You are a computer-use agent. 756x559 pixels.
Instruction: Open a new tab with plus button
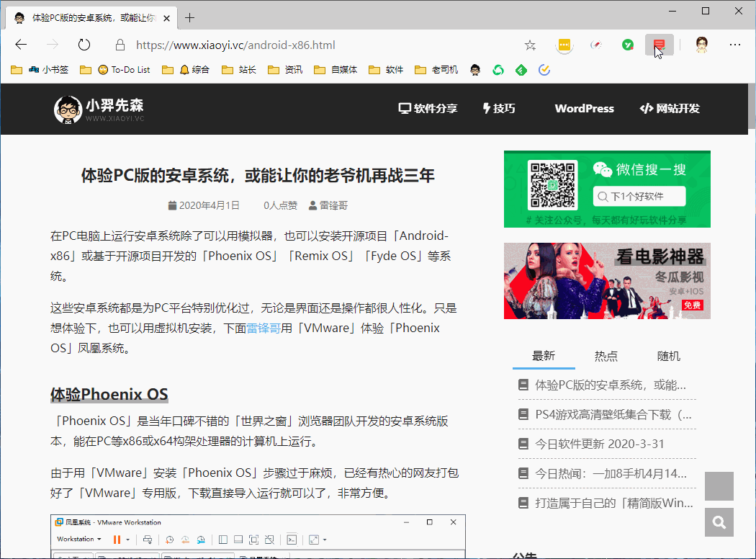tap(190, 17)
